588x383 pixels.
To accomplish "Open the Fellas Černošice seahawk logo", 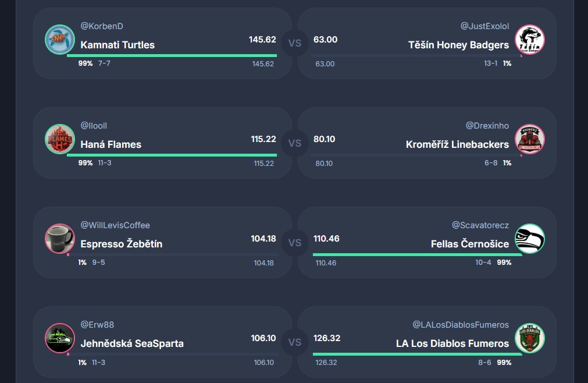I will pyautogui.click(x=530, y=239).
